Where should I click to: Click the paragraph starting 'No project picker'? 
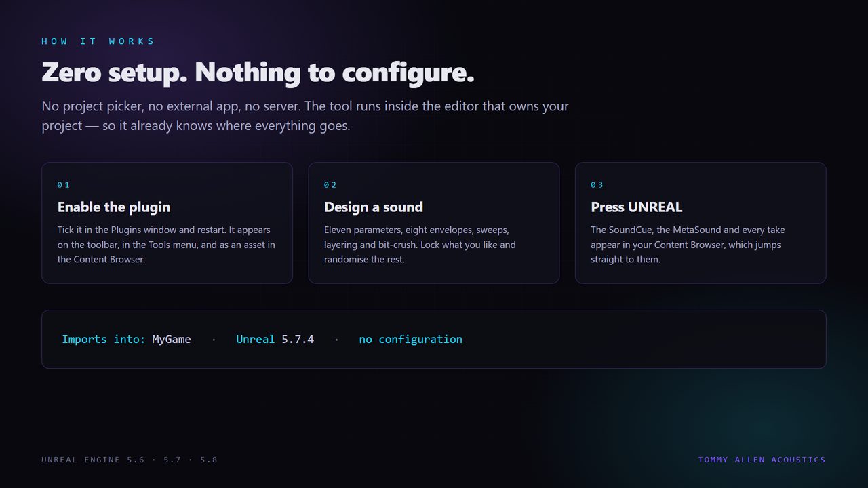pyautogui.click(x=305, y=116)
